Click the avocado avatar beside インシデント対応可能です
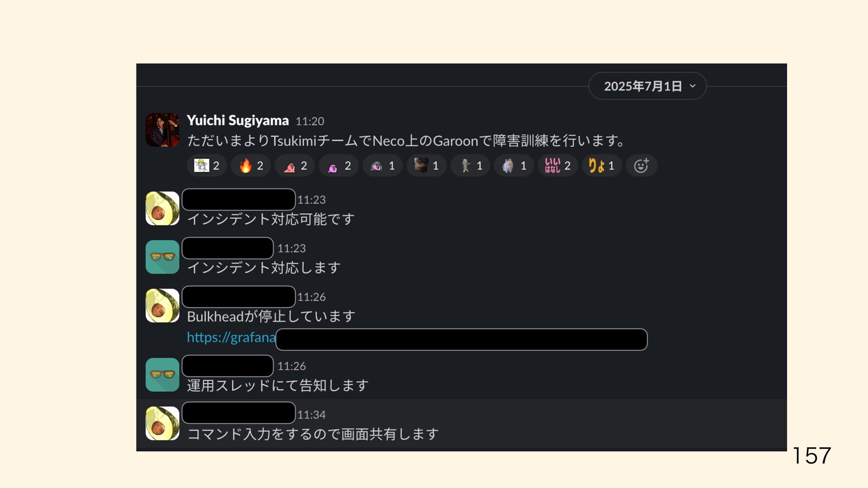 pos(162,208)
